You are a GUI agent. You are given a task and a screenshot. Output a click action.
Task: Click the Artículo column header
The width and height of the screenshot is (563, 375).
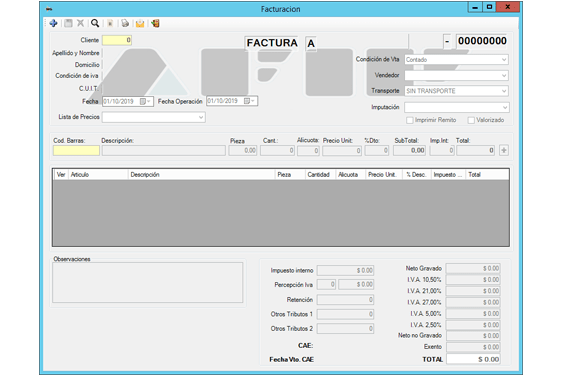(98, 175)
